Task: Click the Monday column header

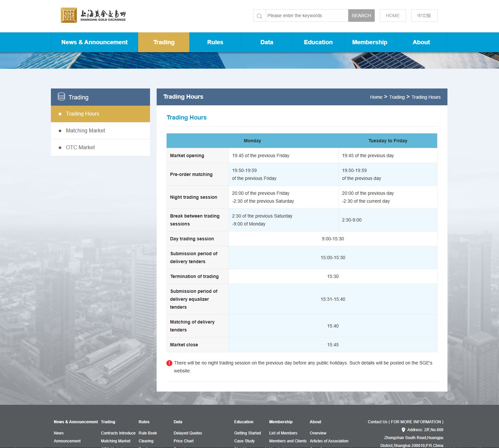Action: 252,141
